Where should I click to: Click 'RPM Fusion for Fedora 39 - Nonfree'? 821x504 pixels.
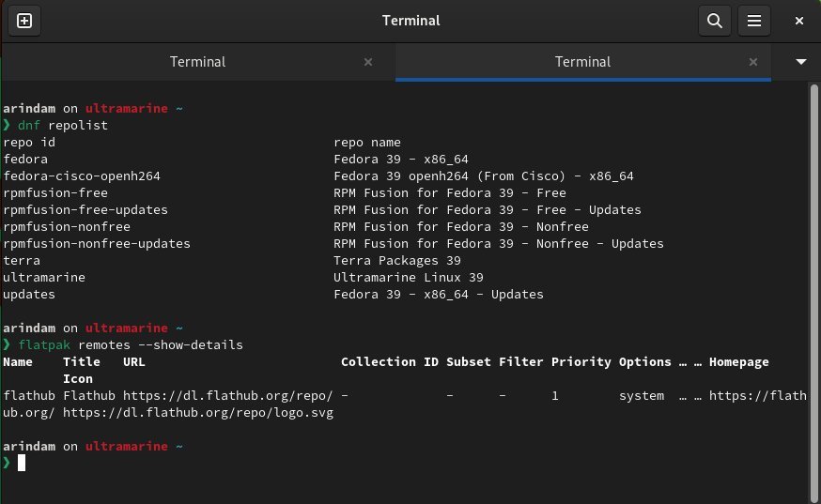[x=461, y=226]
